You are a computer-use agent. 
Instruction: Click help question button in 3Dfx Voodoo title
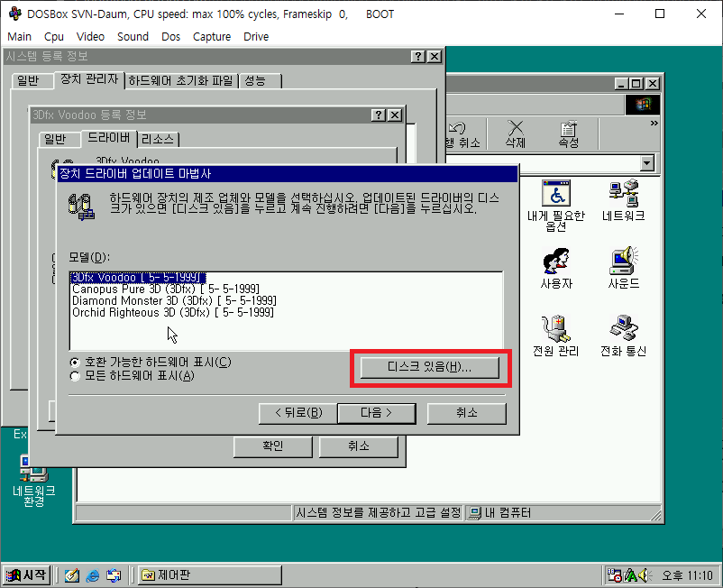(378, 115)
